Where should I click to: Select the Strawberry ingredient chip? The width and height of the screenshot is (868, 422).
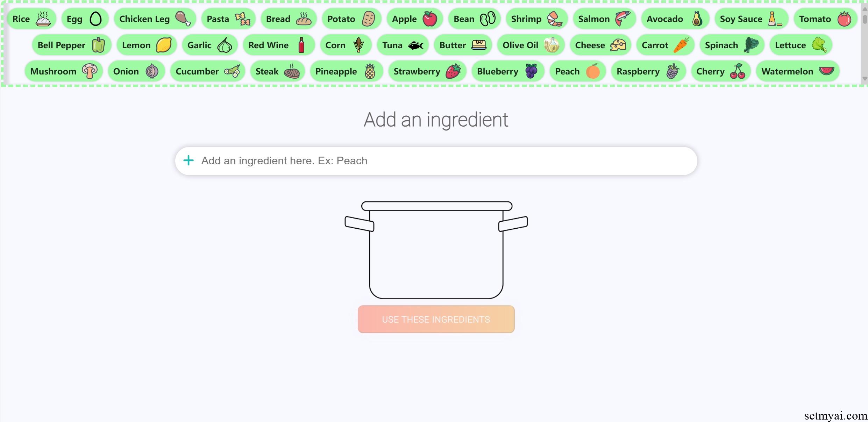click(x=427, y=71)
